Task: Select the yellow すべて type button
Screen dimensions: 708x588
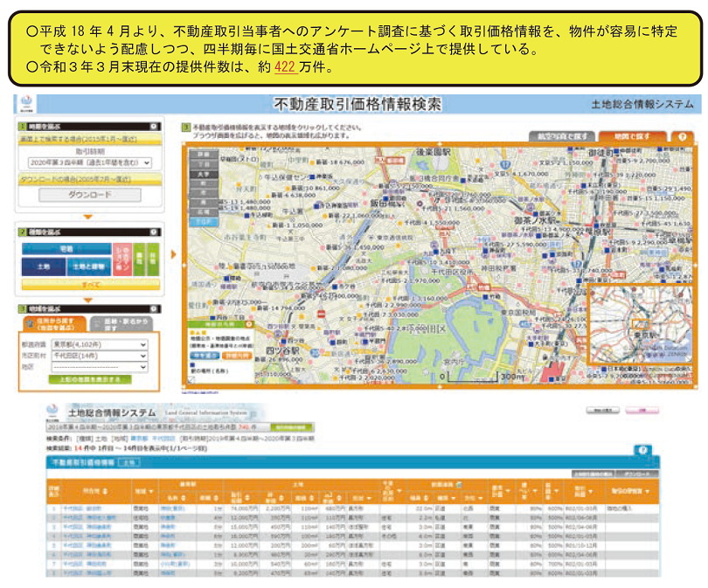Action: click(91, 284)
